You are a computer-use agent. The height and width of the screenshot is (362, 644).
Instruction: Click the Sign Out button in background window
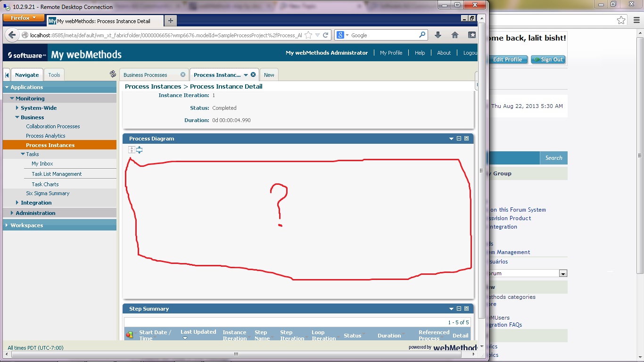point(548,59)
